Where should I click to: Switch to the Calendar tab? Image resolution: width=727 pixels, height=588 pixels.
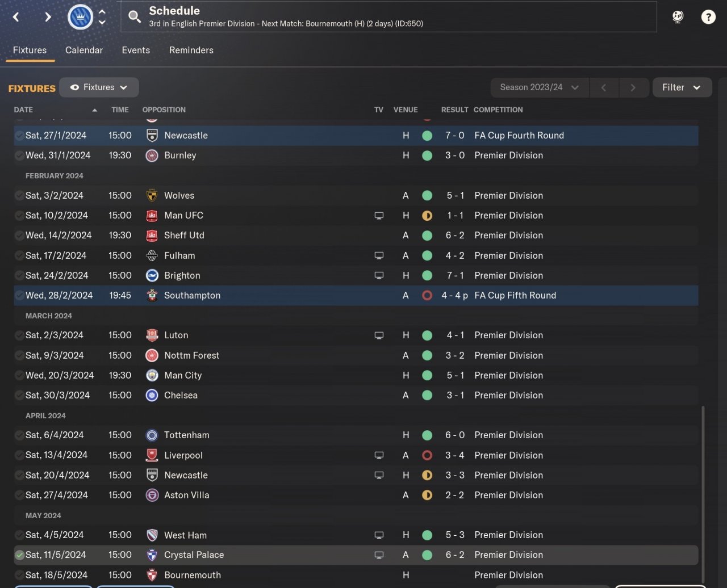pyautogui.click(x=84, y=50)
